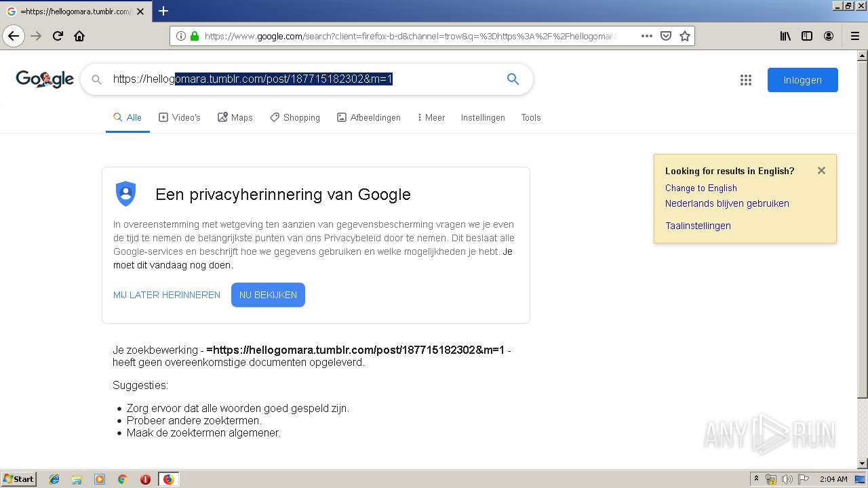Show site information icon in address bar
The width and height of the screenshot is (868, 488).
[x=181, y=36]
